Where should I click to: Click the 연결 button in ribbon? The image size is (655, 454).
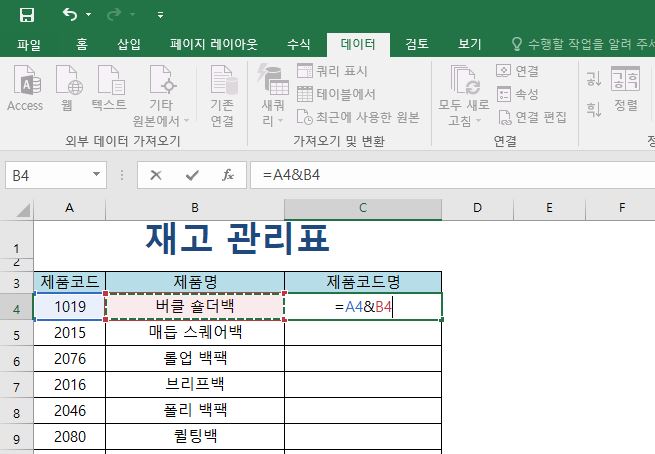tap(517, 71)
